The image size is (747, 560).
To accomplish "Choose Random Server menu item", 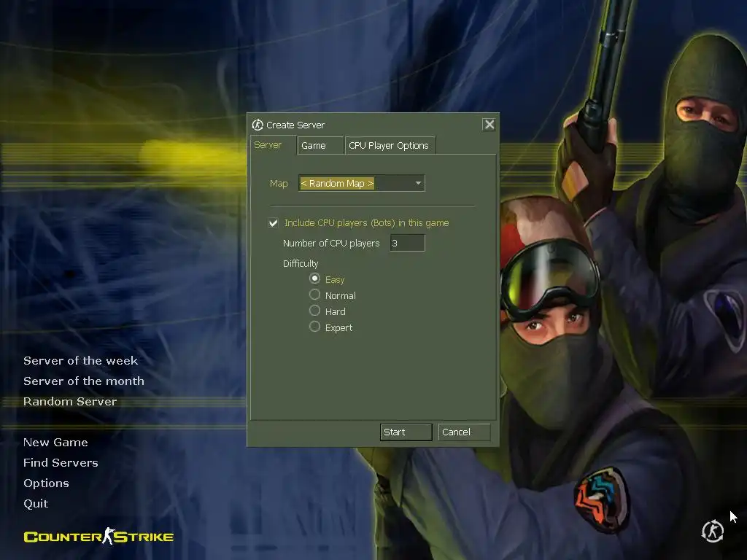I will coord(70,402).
